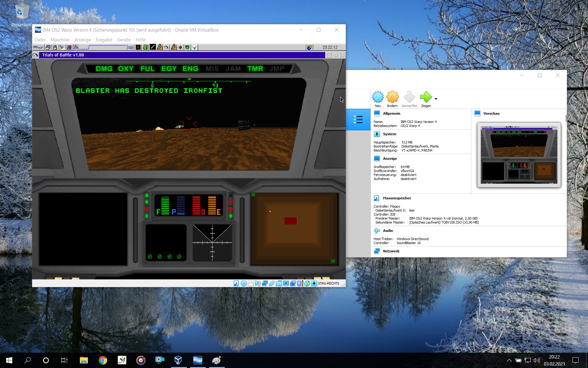Click the Netzwerk section header
This screenshot has width=588, height=368.
(x=391, y=251)
